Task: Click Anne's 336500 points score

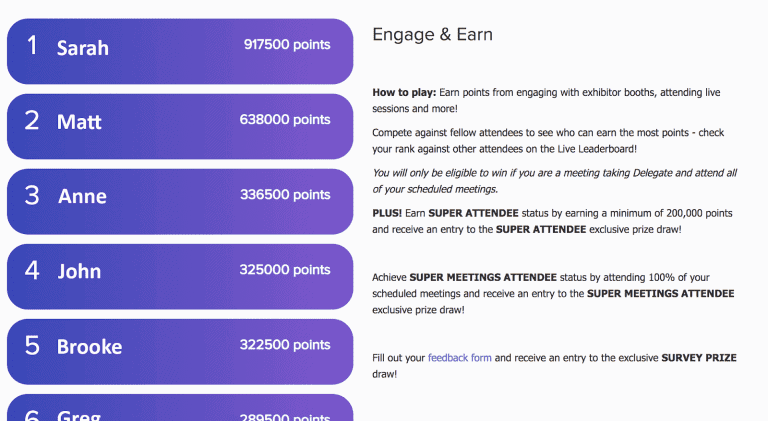Action: point(284,195)
